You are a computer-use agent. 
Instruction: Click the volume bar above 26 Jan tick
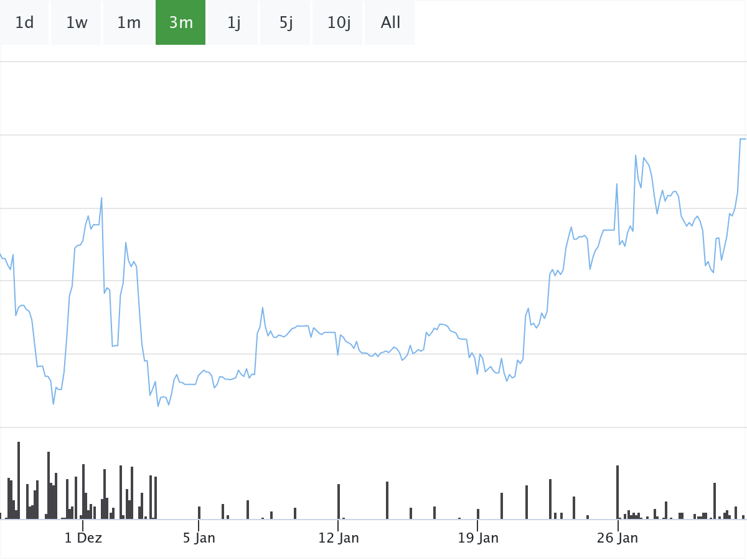pyautogui.click(x=618, y=492)
